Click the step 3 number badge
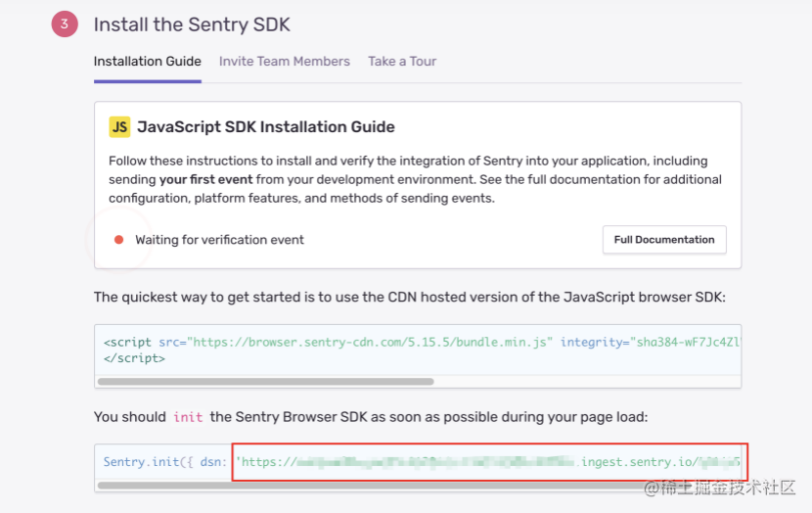812x513 pixels. point(64,24)
